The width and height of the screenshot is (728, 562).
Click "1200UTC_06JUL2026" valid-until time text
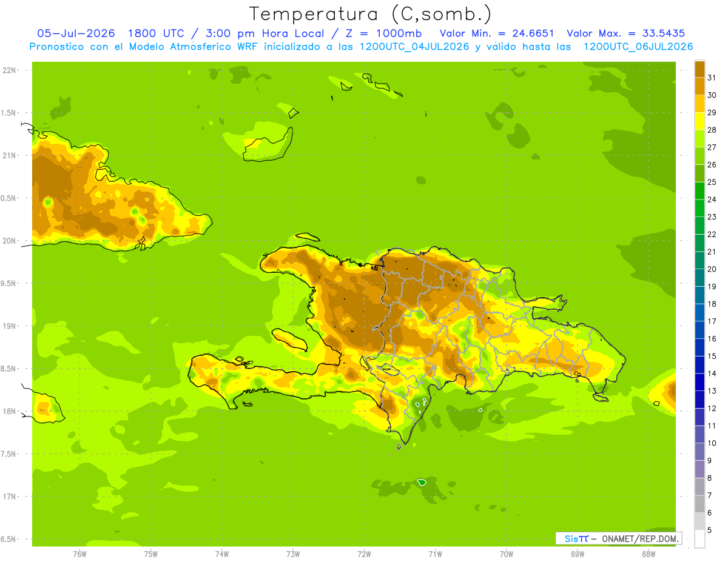[x=638, y=47]
